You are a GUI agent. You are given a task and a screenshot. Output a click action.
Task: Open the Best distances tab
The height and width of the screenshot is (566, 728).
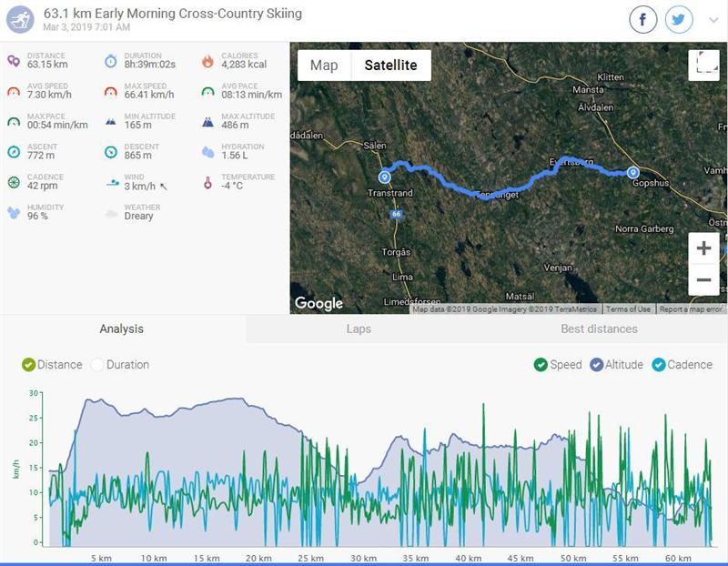[x=599, y=329]
